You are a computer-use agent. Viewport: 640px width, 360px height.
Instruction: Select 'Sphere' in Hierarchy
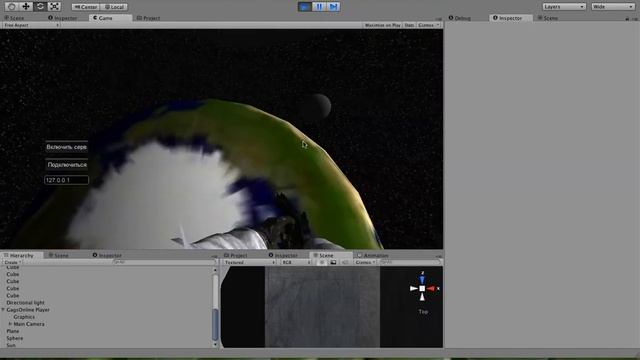pos(15,338)
